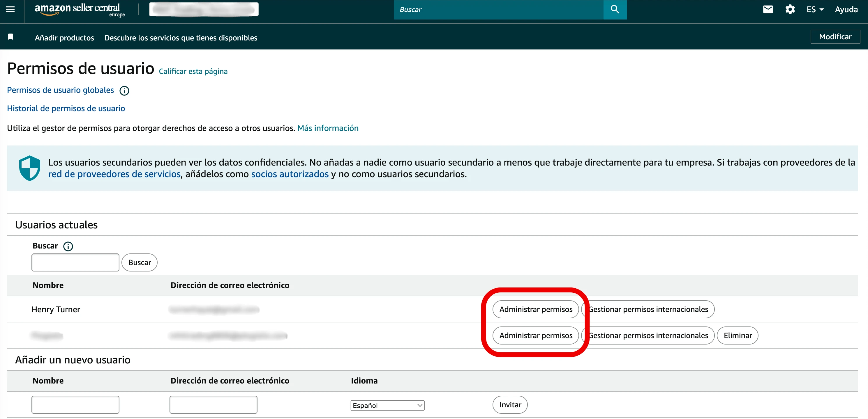Expand the ES language dropdown

coord(815,9)
